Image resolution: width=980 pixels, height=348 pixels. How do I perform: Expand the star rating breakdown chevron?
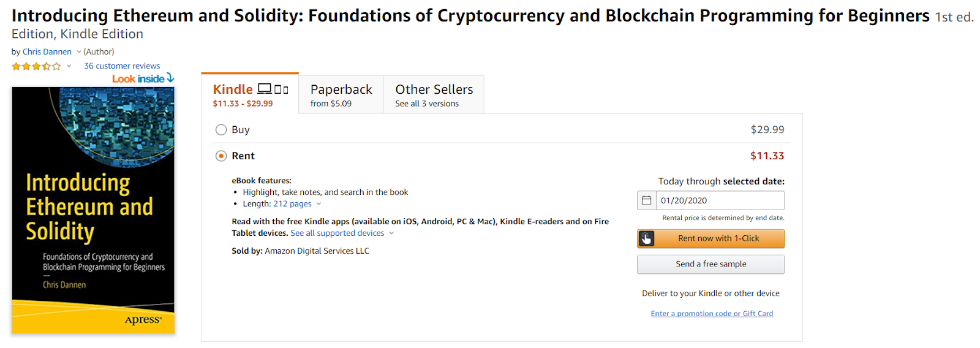coord(69,66)
